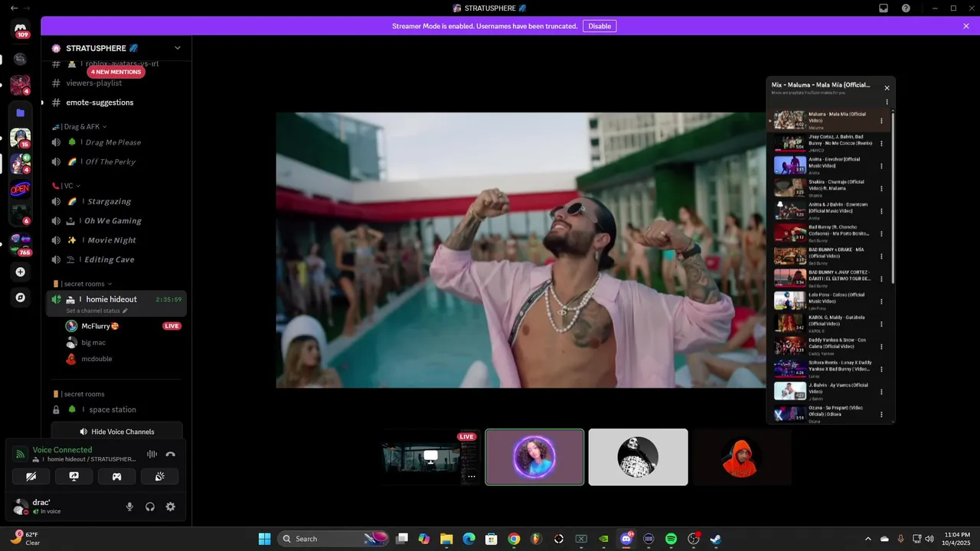Disconnect from voice with the phone icon
The image size is (980, 551).
coord(170,454)
